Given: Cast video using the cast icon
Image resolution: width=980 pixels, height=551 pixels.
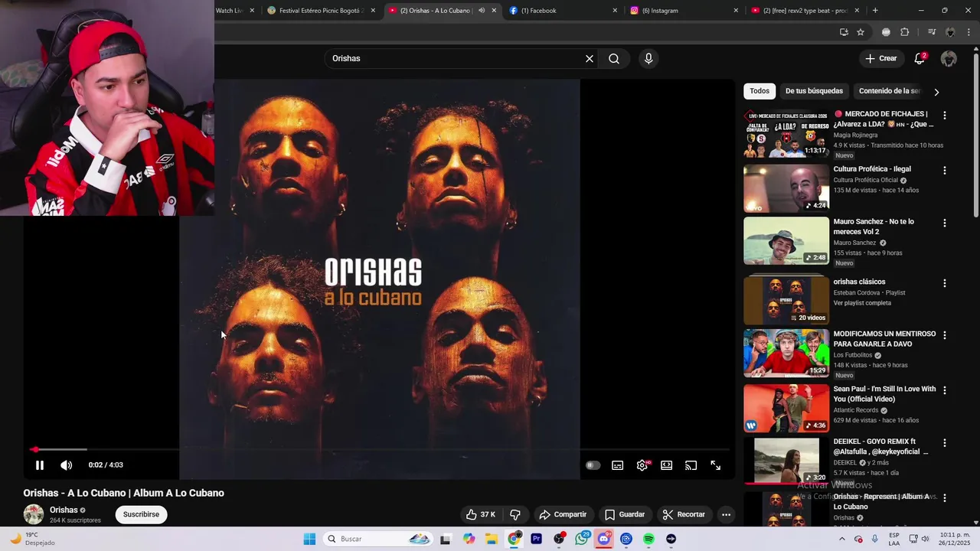Looking at the screenshot, I should coord(691,465).
